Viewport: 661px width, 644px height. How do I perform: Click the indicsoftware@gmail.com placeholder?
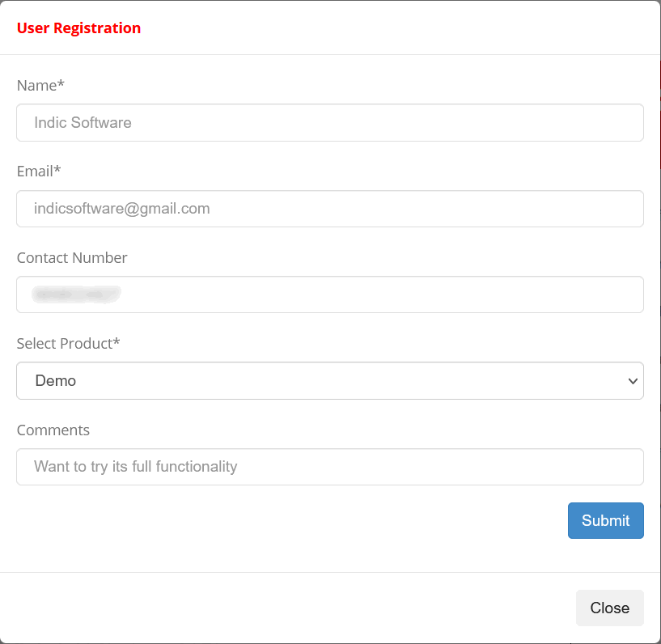tap(122, 209)
